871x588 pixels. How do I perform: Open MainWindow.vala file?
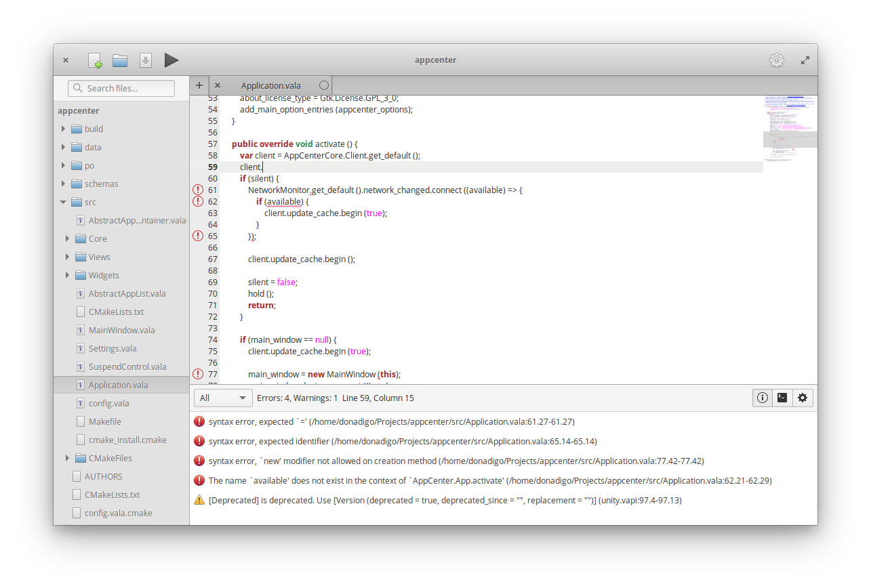coord(121,330)
